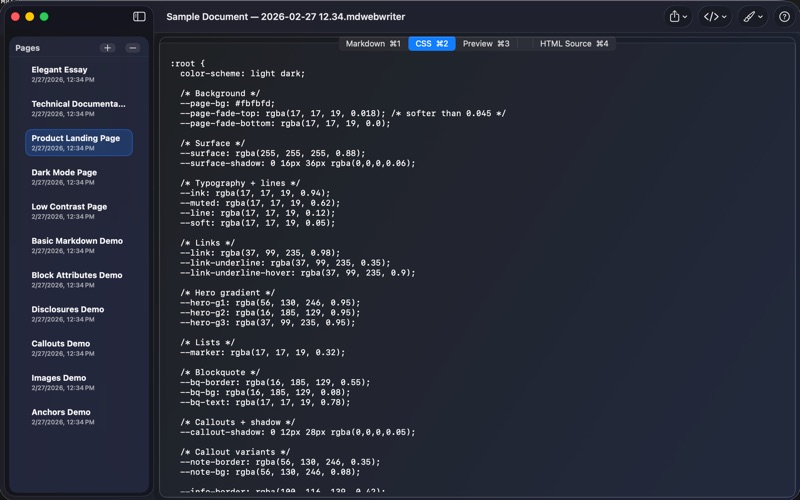
Task: Click the '/* Links */' comment
Action: point(207,243)
